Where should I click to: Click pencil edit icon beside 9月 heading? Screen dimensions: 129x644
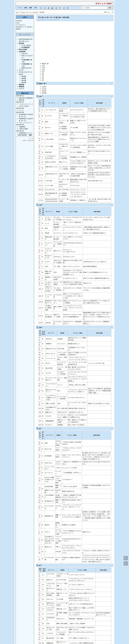click(x=42, y=428)
